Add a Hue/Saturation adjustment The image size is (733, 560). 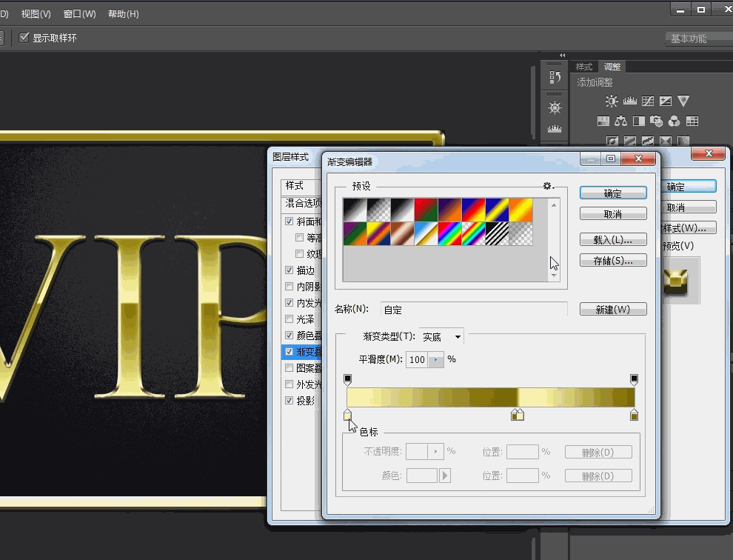click(x=603, y=121)
